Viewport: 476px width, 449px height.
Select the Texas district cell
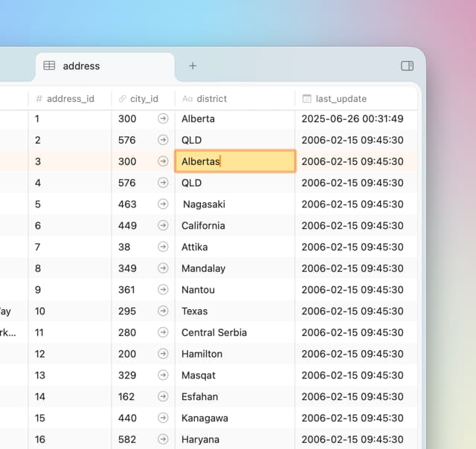point(235,311)
